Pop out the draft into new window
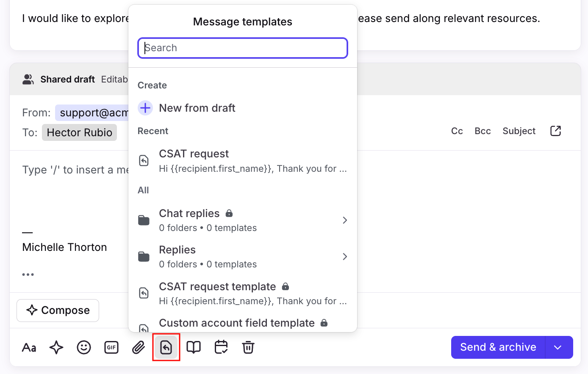Image resolution: width=588 pixels, height=374 pixels. (555, 131)
